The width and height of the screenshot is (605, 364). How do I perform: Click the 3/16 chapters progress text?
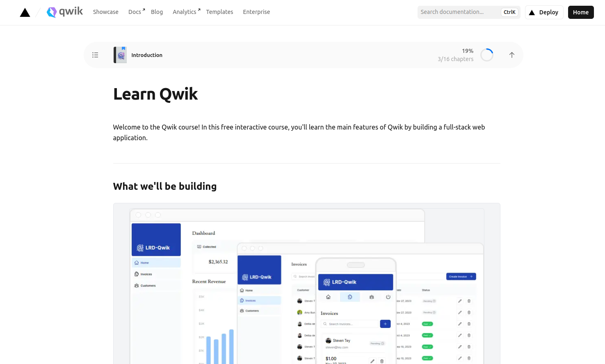[456, 59]
